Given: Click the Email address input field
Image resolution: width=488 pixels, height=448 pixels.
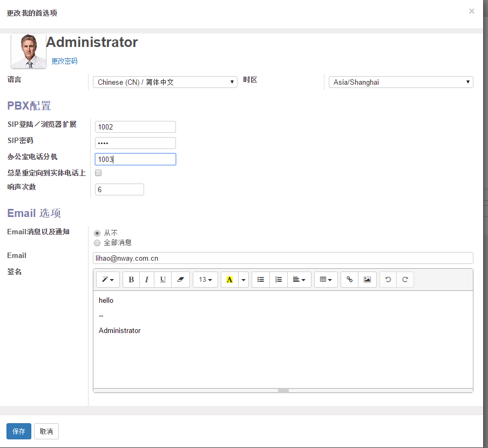Looking at the screenshot, I should point(283,259).
